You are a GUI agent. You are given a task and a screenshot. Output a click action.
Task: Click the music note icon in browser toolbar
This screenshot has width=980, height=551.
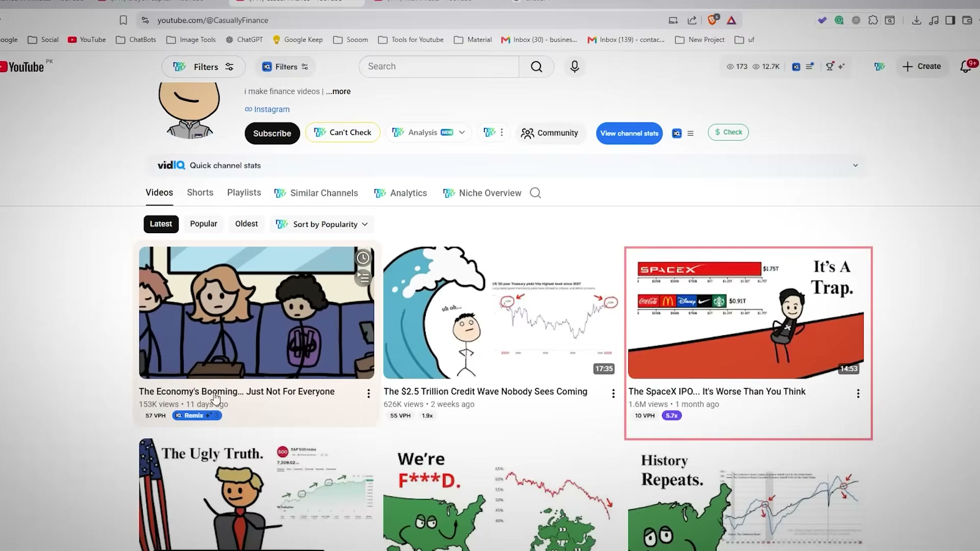pyautogui.click(x=934, y=20)
